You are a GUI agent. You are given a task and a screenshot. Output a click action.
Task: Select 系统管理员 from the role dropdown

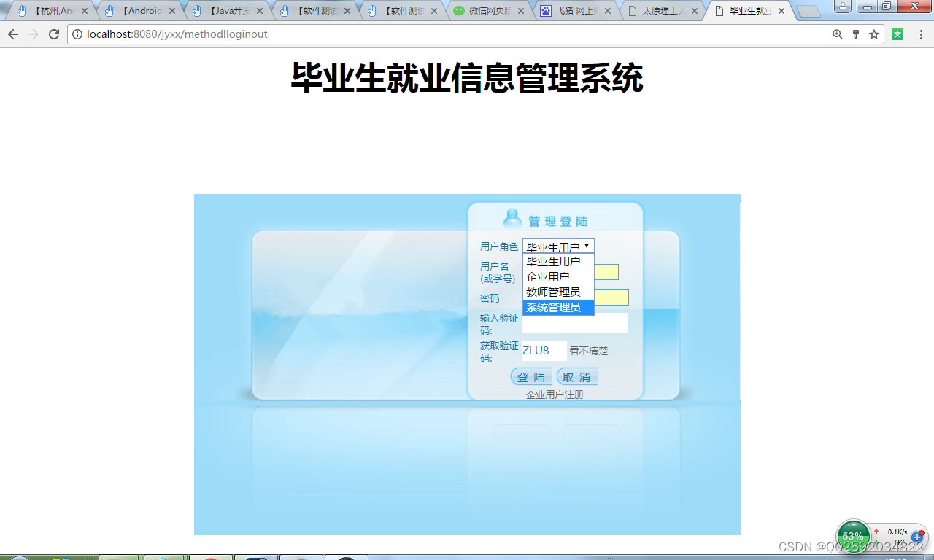pos(552,308)
